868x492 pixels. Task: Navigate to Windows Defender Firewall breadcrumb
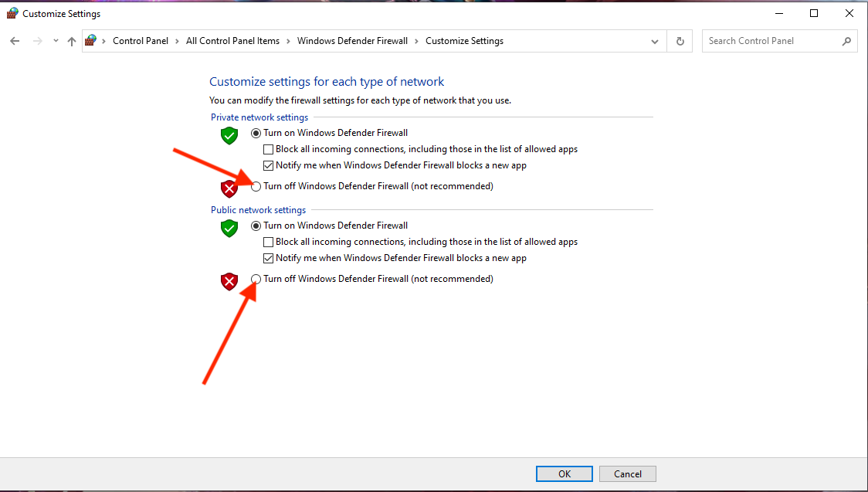click(352, 41)
